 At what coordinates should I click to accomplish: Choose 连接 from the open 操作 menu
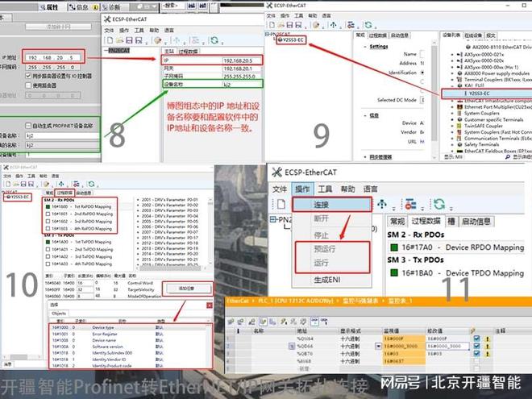pyautogui.click(x=332, y=204)
